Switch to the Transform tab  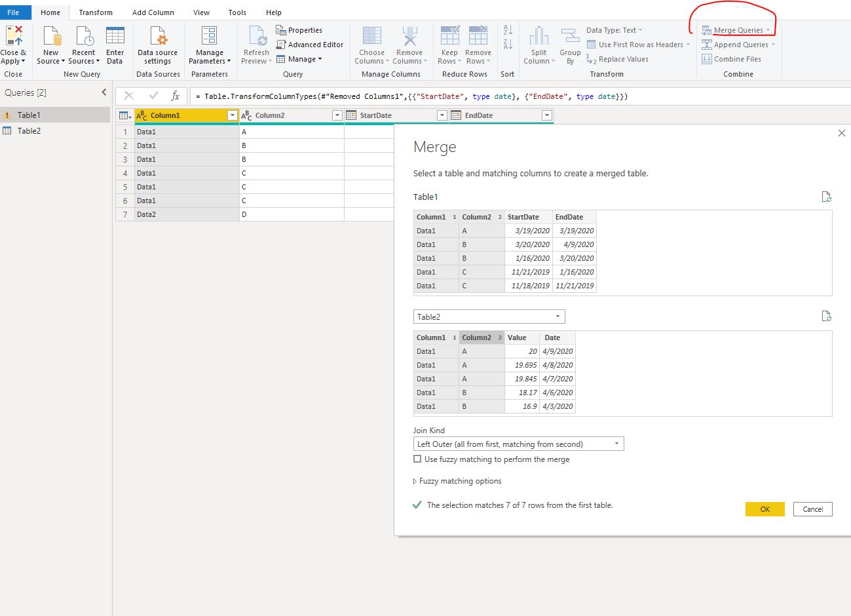coord(96,12)
